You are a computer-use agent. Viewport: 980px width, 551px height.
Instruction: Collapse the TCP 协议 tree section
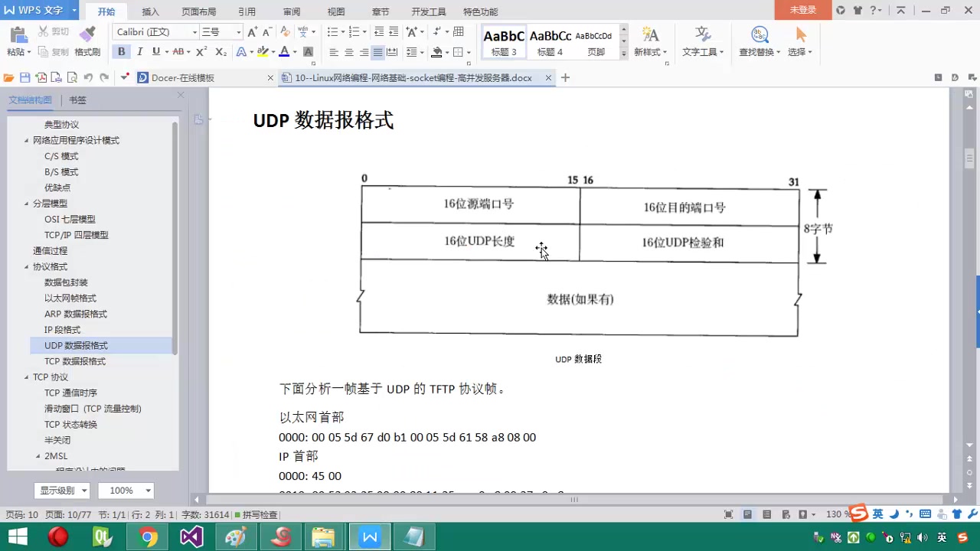click(27, 377)
